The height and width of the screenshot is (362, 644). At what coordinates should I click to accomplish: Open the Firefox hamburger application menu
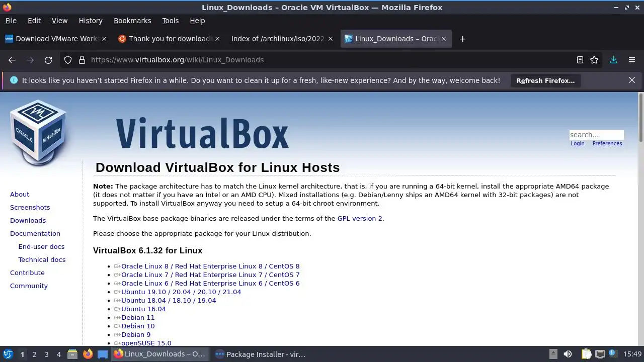coord(632,60)
